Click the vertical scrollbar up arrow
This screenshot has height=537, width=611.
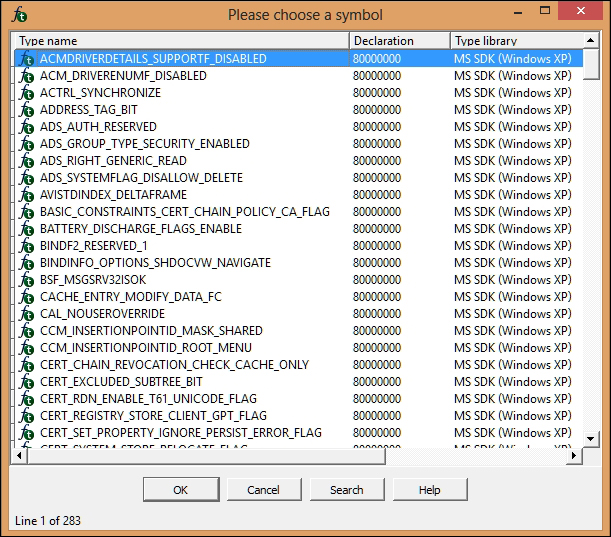point(591,40)
